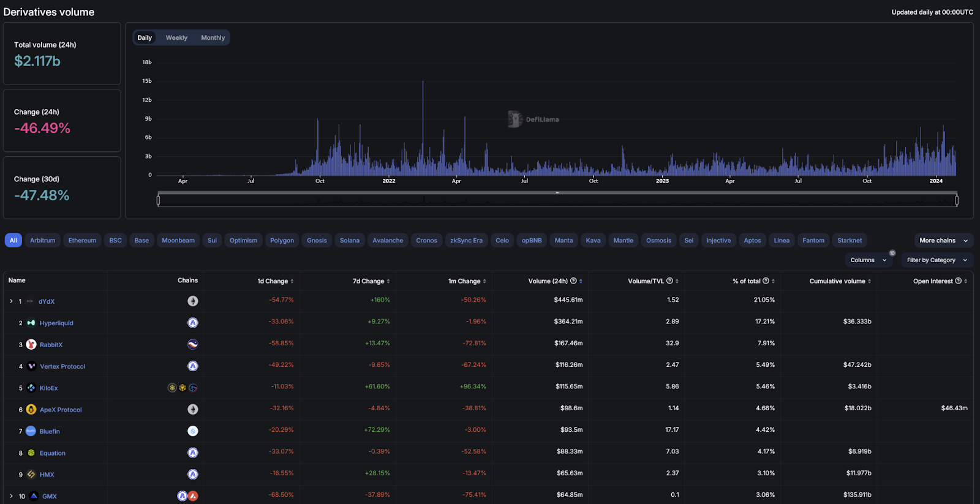The image size is (980, 504).
Task: Switch chart to Monthly view
Action: click(x=213, y=37)
